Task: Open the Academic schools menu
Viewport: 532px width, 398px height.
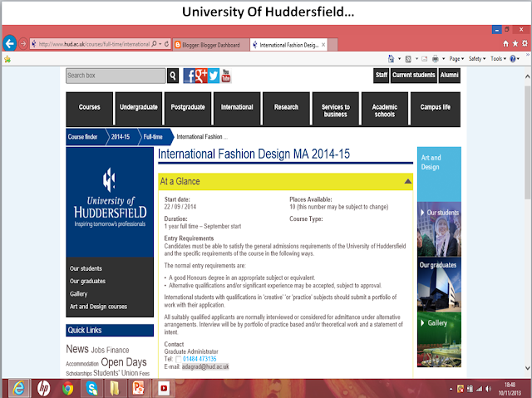Action: pyautogui.click(x=385, y=109)
